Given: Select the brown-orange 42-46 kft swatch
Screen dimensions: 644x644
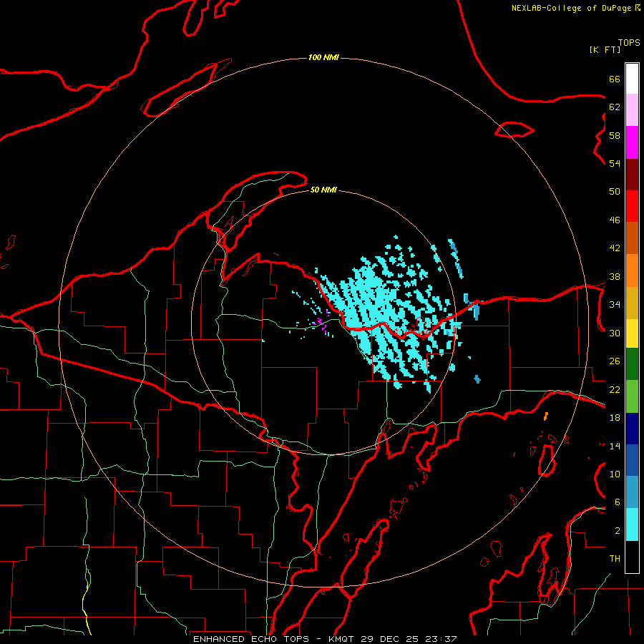Looking at the screenshot, I should coord(632,238).
